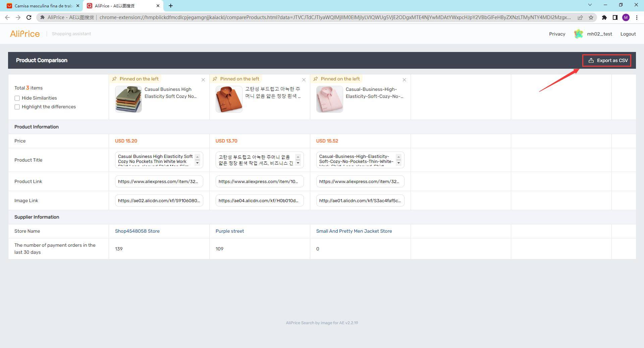Viewport: 644px width, 348px height.
Task: Focus the third product title text box
Action: pyautogui.click(x=360, y=160)
